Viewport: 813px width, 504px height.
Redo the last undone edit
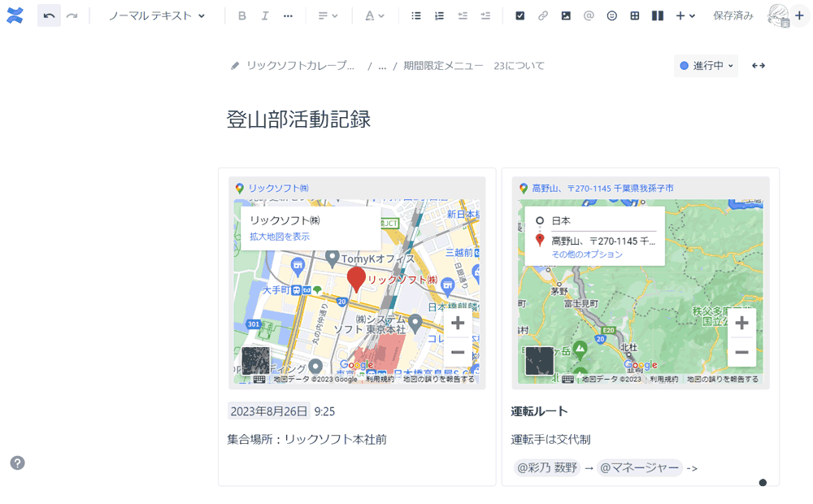click(72, 16)
